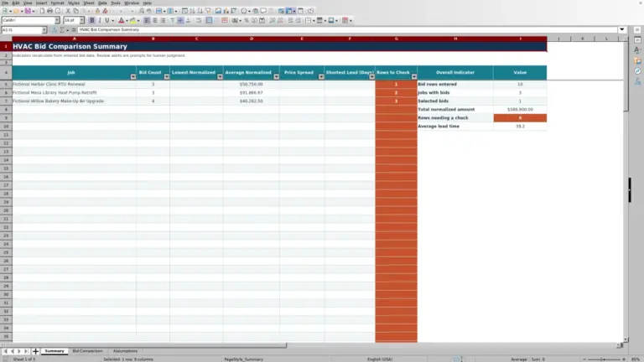Screen dimensions: 644x362
Task: Print the document using the printer icon
Action: [x=49, y=11]
